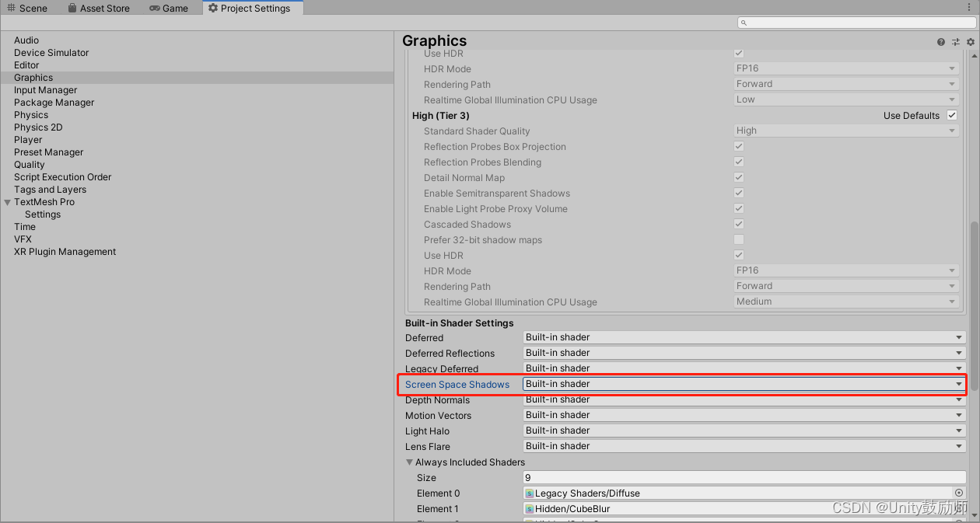Open Rendering Path dropdown in middle tier
The image size is (980, 523).
[x=845, y=84]
